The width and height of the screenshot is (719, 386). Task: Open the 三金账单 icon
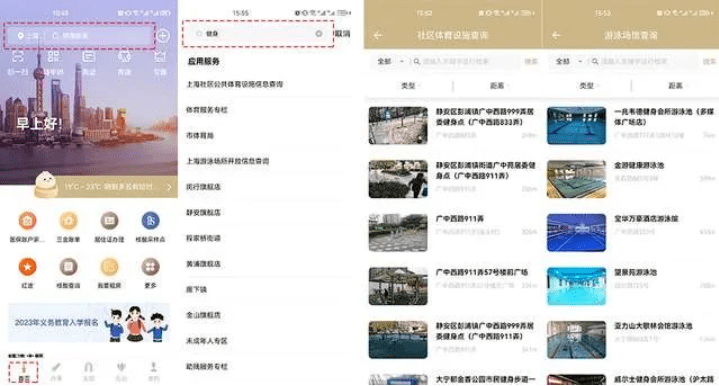[x=68, y=221]
